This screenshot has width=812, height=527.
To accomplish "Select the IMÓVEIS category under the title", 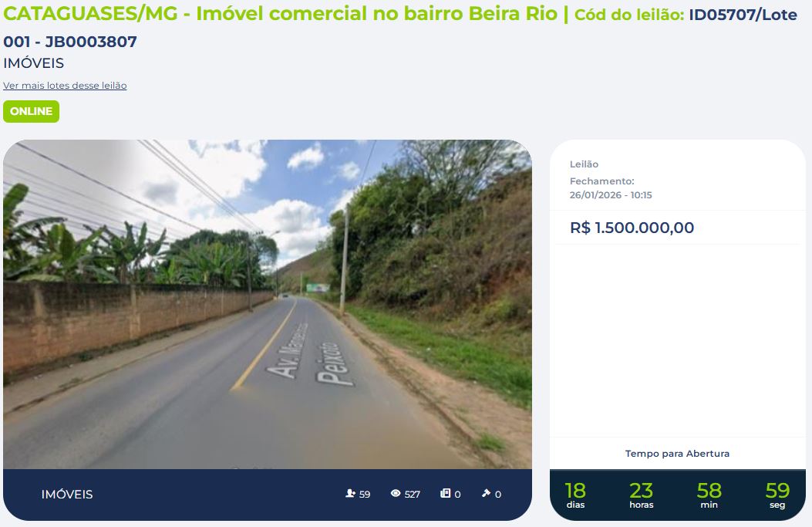I will tap(34, 63).
